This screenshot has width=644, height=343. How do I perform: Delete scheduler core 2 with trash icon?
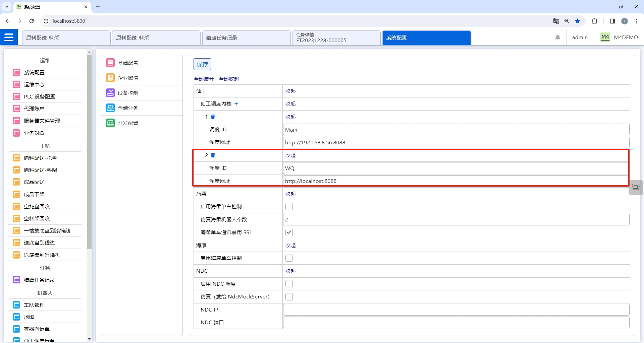(213, 155)
